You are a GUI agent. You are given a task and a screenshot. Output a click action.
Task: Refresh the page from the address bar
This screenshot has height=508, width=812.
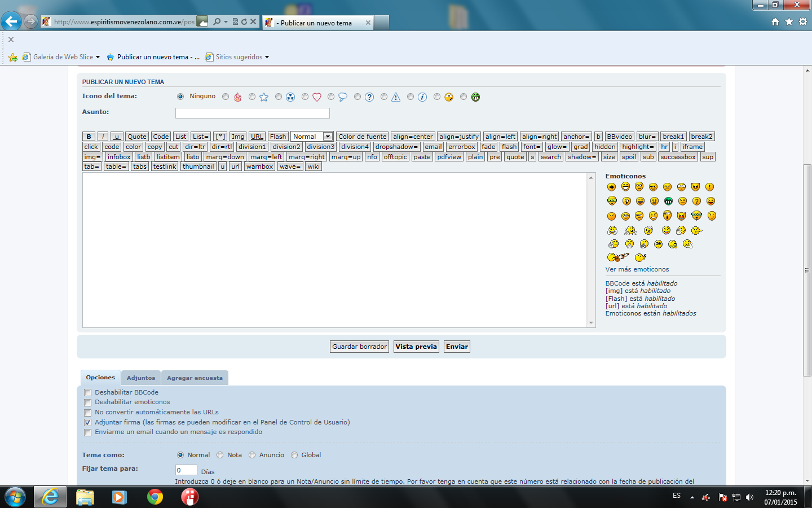click(x=244, y=22)
